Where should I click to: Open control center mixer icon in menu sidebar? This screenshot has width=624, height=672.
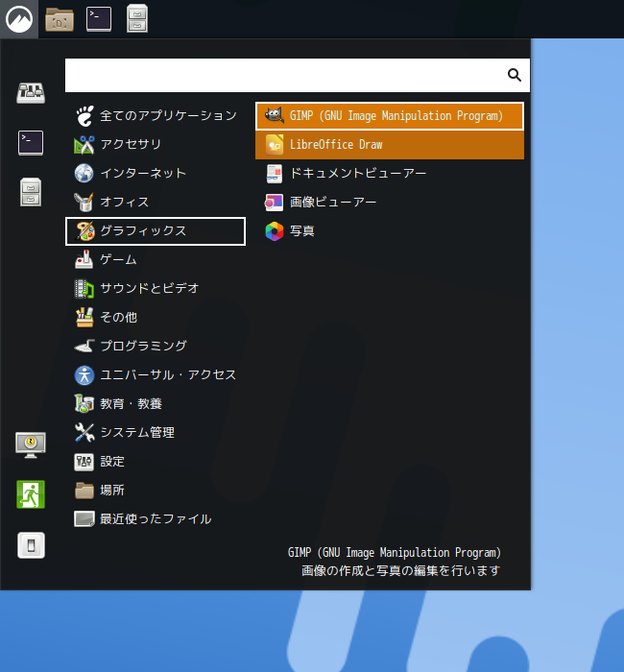click(31, 92)
